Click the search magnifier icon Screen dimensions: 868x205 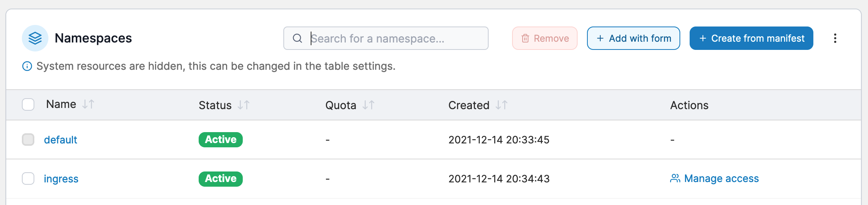pos(297,38)
